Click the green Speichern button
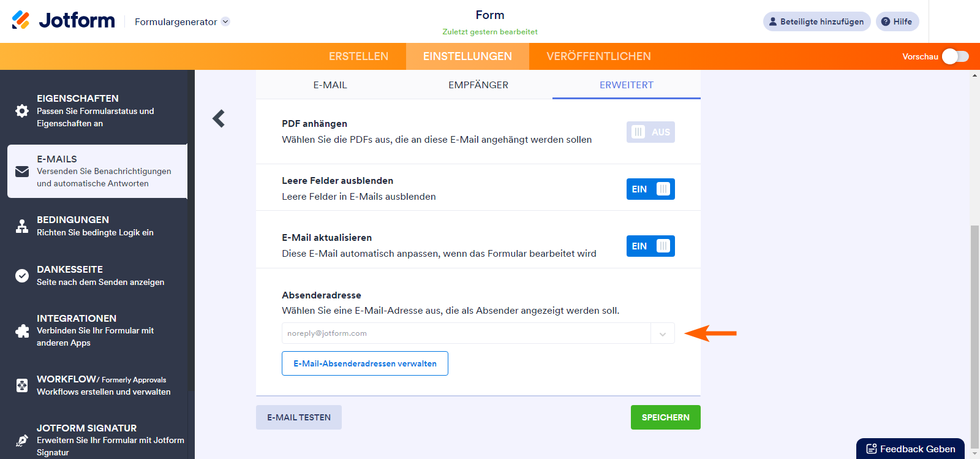Image resolution: width=980 pixels, height=459 pixels. (665, 417)
